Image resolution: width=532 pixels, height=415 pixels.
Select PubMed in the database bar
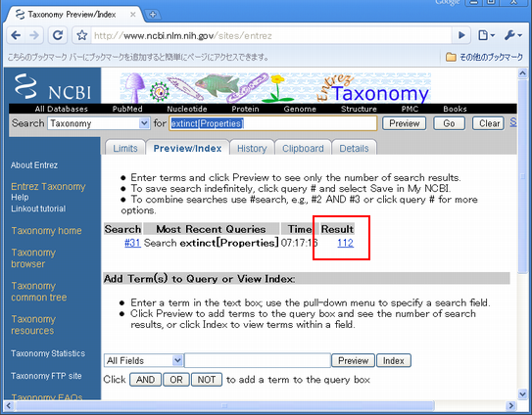(127, 109)
